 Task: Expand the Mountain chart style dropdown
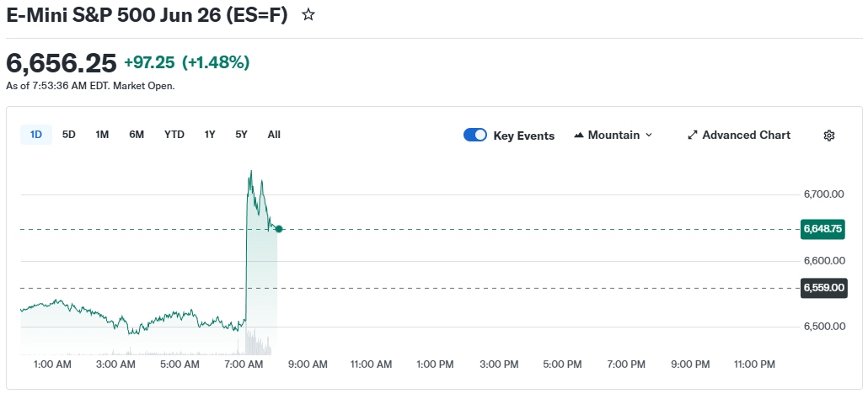click(x=648, y=136)
